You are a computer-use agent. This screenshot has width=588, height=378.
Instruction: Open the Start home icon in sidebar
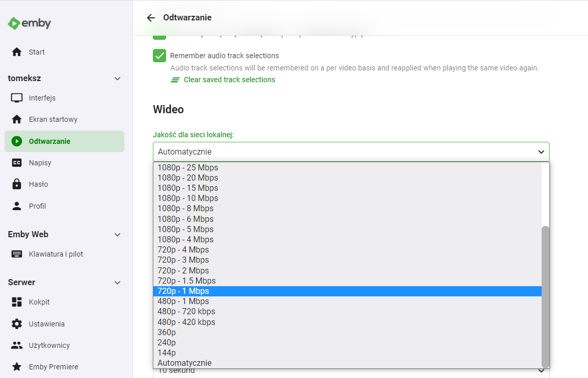17,52
